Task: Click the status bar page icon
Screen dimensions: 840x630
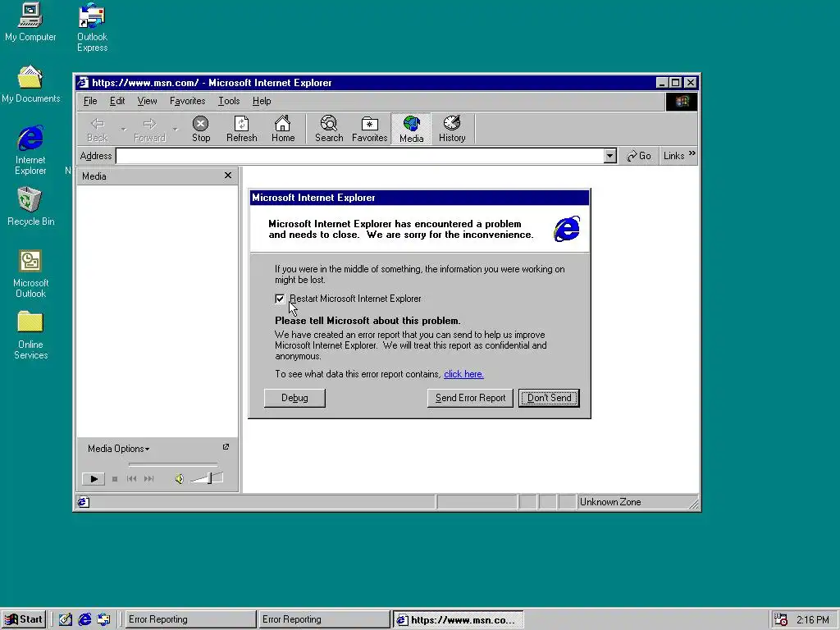Action: [84, 503]
